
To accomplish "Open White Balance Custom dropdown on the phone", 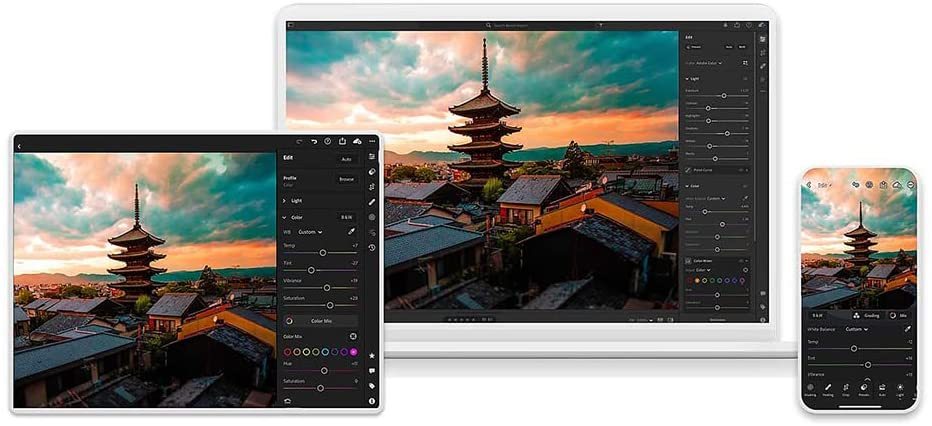I will pos(857,329).
